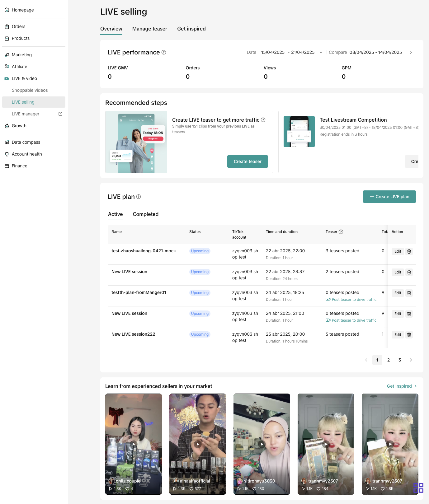Open the date range dropdown arrow
Screen dimensions: 429x504
[x=321, y=52]
